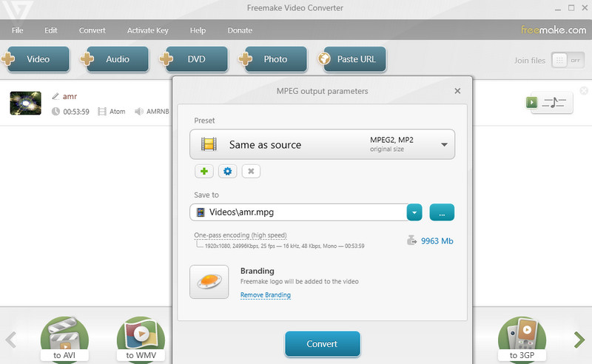Expand the Save to path dropdown arrow
Viewport: 592px width, 364px height.
(x=414, y=212)
